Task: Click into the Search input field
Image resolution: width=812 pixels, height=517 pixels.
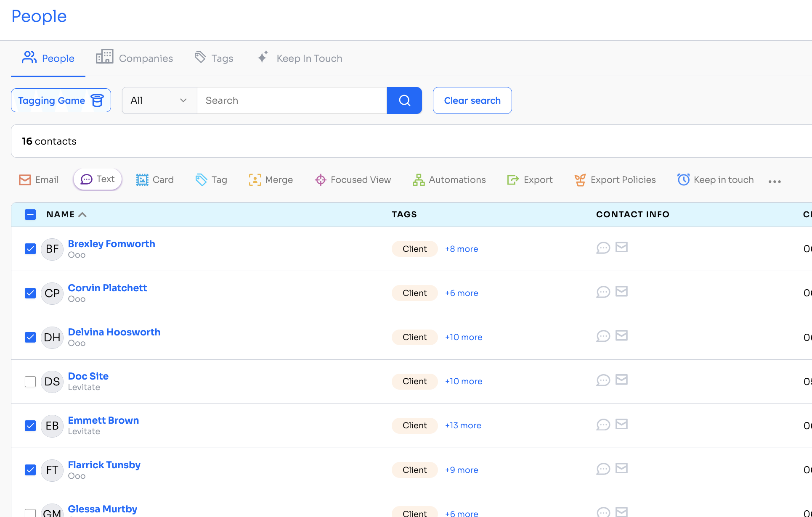Action: point(292,100)
